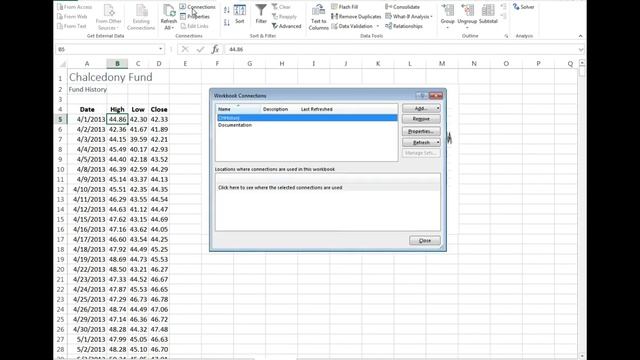The image size is (640, 360).
Task: Click the dialog Close button
Action: (425, 240)
